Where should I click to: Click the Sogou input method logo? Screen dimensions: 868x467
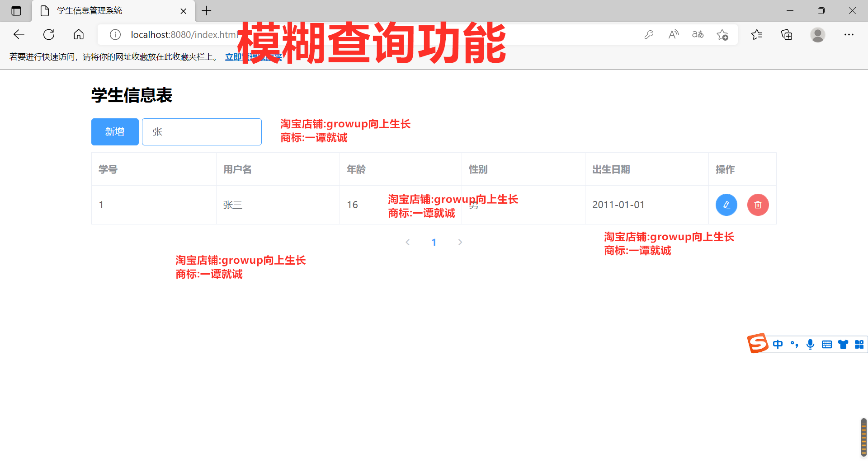coord(758,343)
